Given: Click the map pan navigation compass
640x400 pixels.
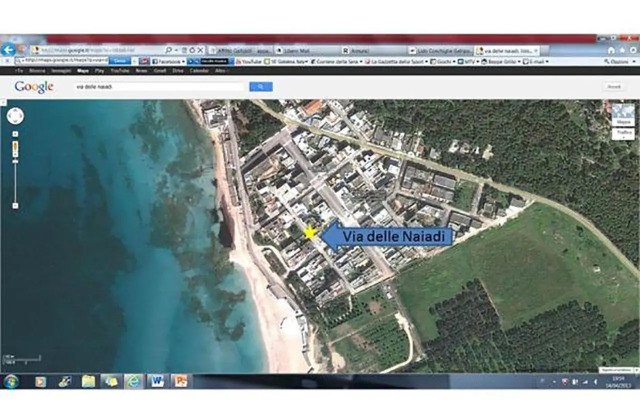Looking at the screenshot, I should click(x=15, y=116).
